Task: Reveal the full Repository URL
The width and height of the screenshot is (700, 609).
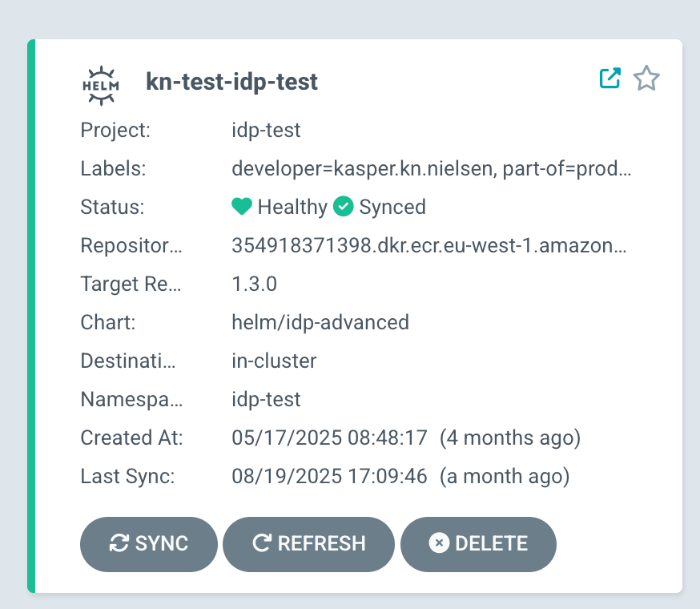Action: pos(432,245)
